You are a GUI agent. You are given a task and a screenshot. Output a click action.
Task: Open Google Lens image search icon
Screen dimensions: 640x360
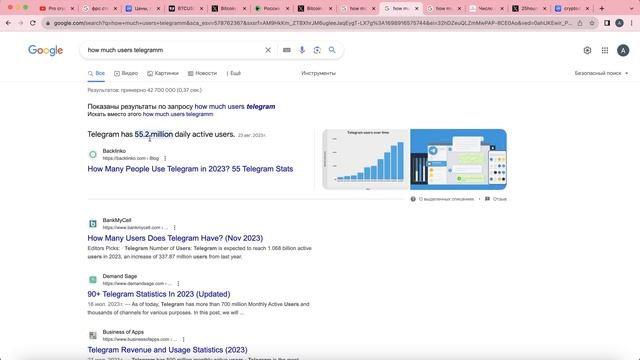click(x=317, y=50)
